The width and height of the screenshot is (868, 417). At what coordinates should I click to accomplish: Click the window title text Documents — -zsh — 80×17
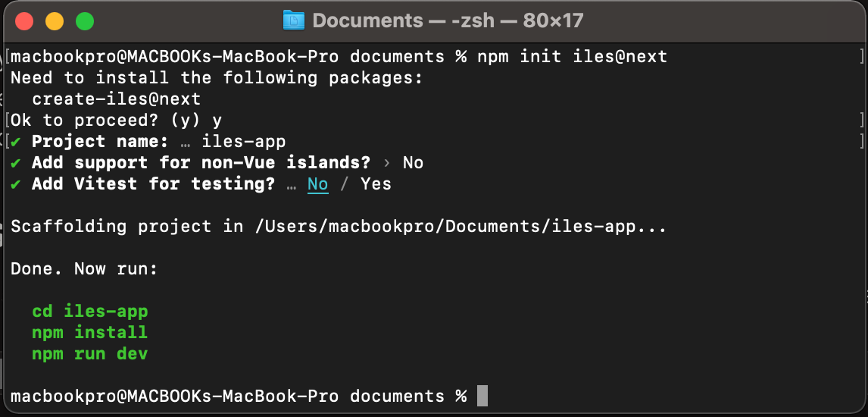(x=448, y=21)
